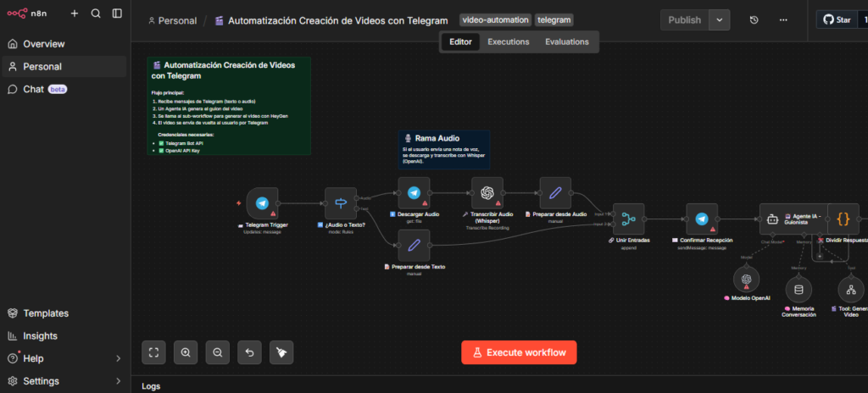Open search via magnifier icon
The image size is (868, 393).
[96, 14]
